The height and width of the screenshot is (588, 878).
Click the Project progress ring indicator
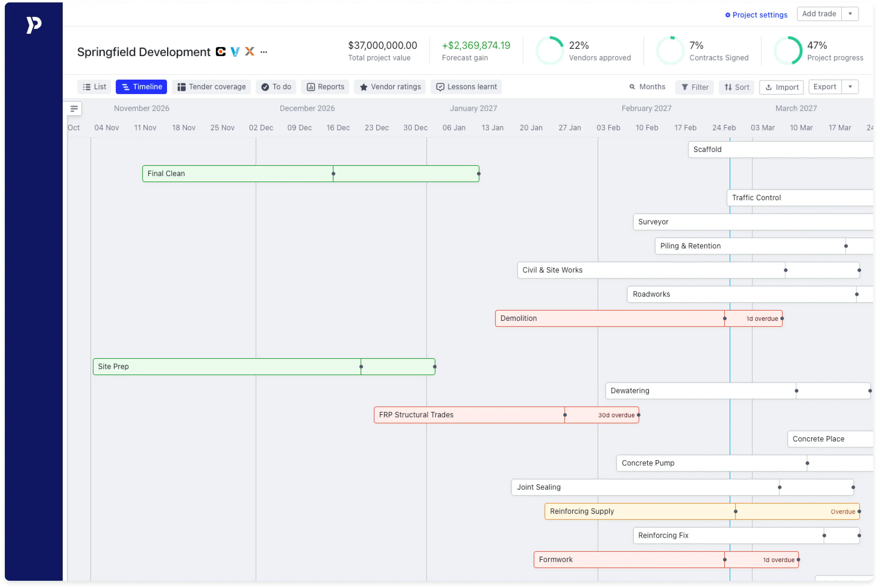click(x=788, y=51)
